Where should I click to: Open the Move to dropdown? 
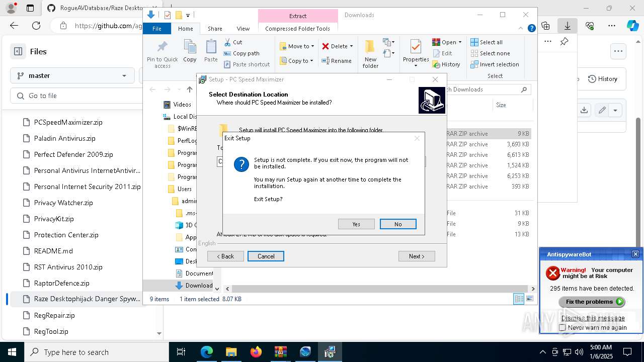coord(297,46)
